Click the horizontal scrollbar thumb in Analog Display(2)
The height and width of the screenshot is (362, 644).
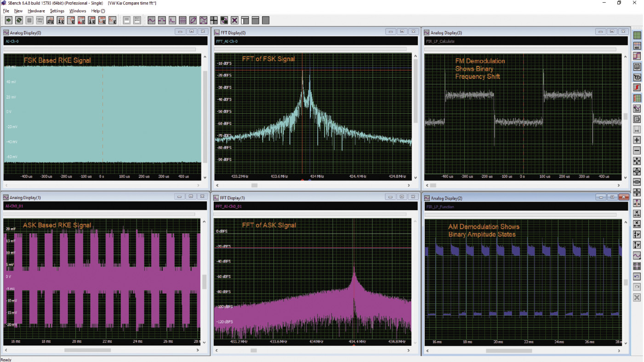pyautogui.click(x=509, y=351)
